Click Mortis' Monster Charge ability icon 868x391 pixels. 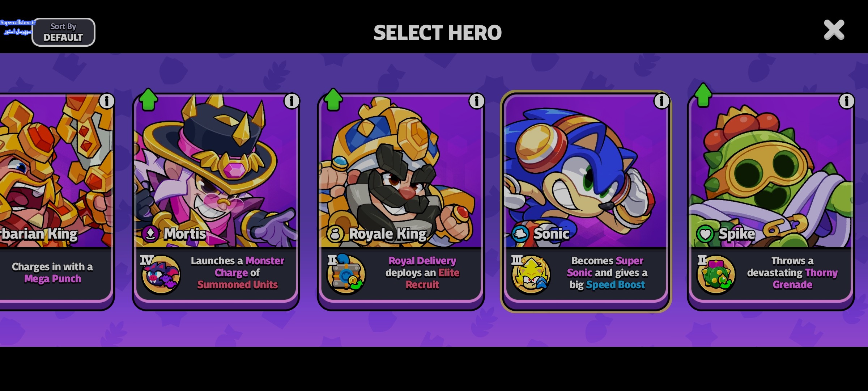click(x=161, y=274)
